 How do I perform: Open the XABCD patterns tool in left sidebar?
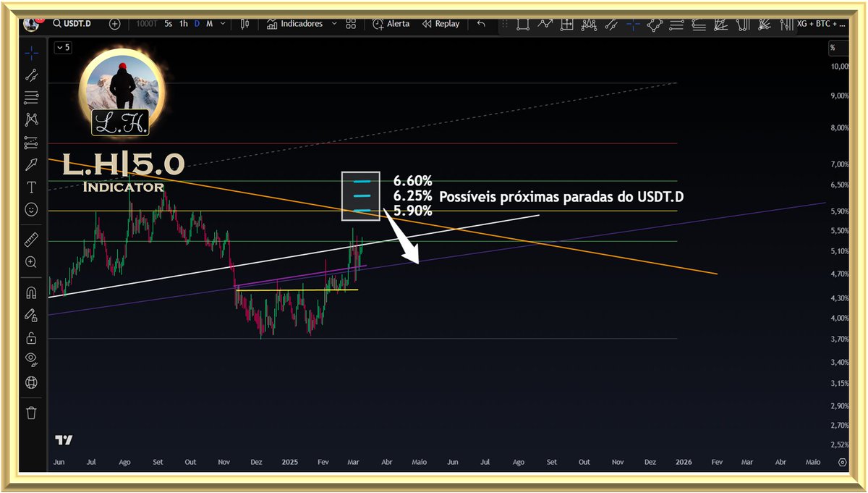coord(31,119)
